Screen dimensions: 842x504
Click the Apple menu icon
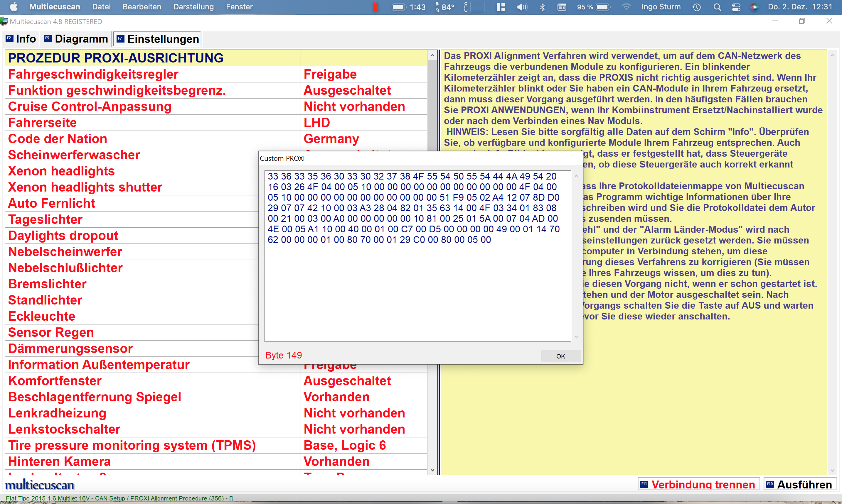click(14, 7)
